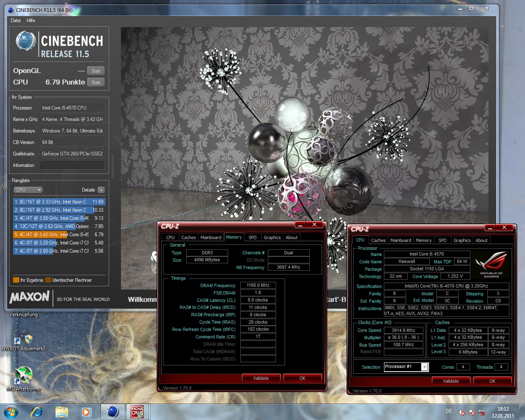Switch to Mainboard tab in left CPU-Z window

pos(211,237)
